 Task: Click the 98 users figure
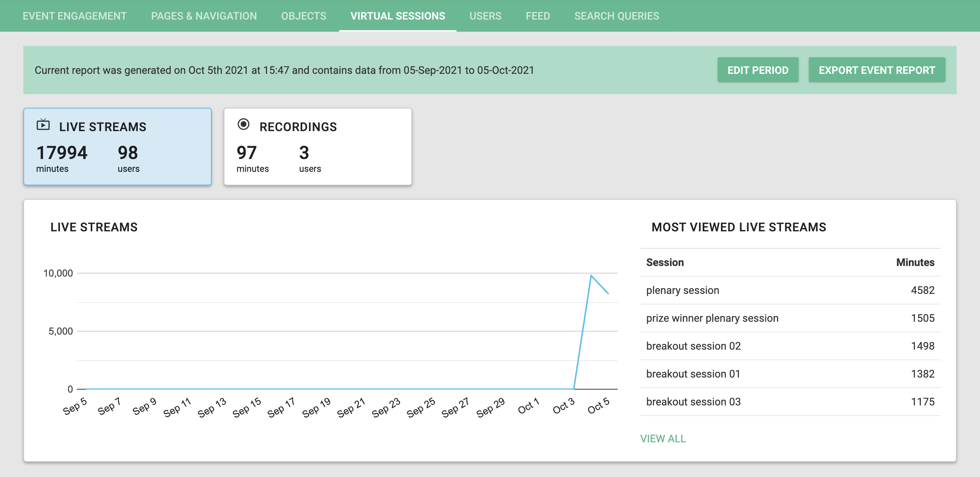[x=128, y=153]
